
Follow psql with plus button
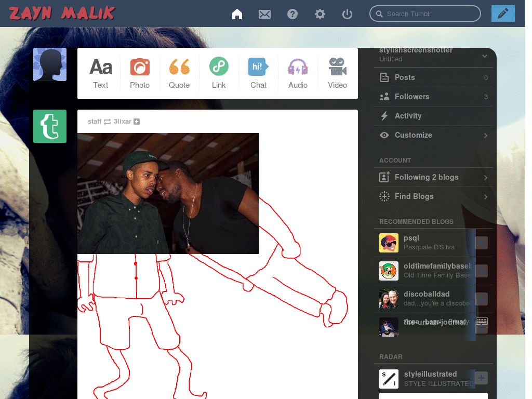pyautogui.click(x=481, y=243)
